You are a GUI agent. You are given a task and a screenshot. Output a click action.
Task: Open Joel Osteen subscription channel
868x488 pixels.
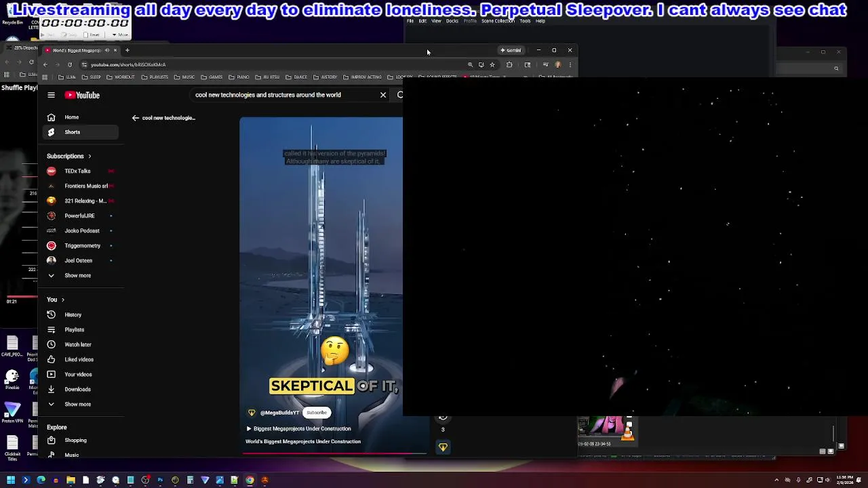coord(81,260)
